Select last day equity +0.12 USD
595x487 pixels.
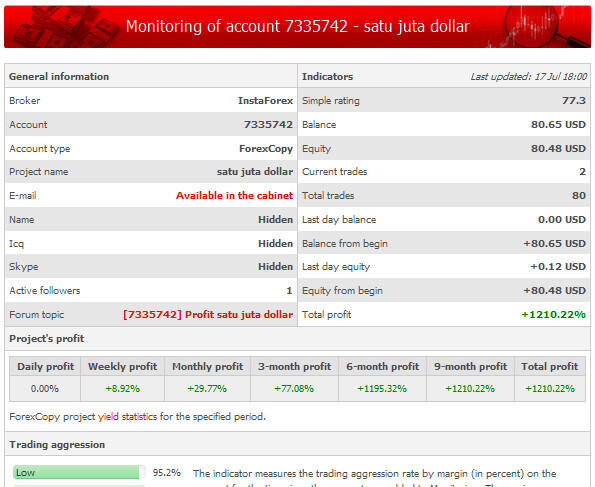tap(558, 266)
